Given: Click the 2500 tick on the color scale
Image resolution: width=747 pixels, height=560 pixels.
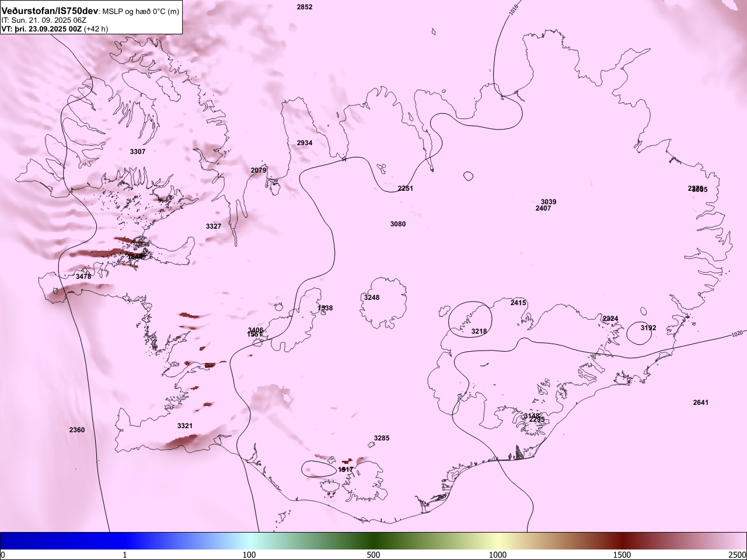Looking at the screenshot, I should click(738, 555).
